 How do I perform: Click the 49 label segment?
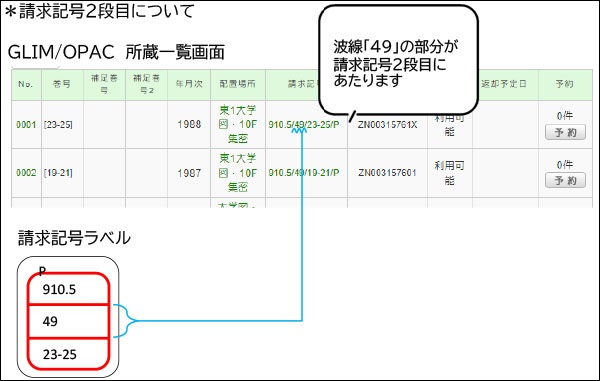(69, 321)
